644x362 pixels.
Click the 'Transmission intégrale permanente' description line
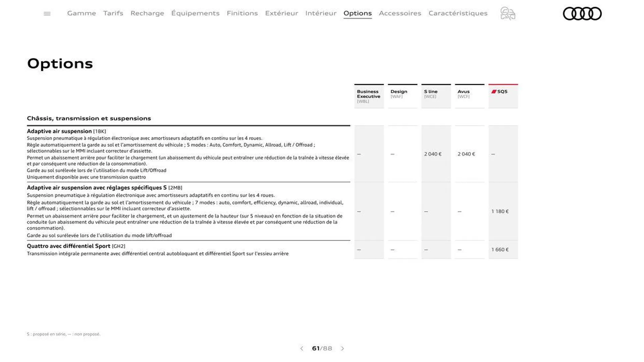tap(158, 254)
